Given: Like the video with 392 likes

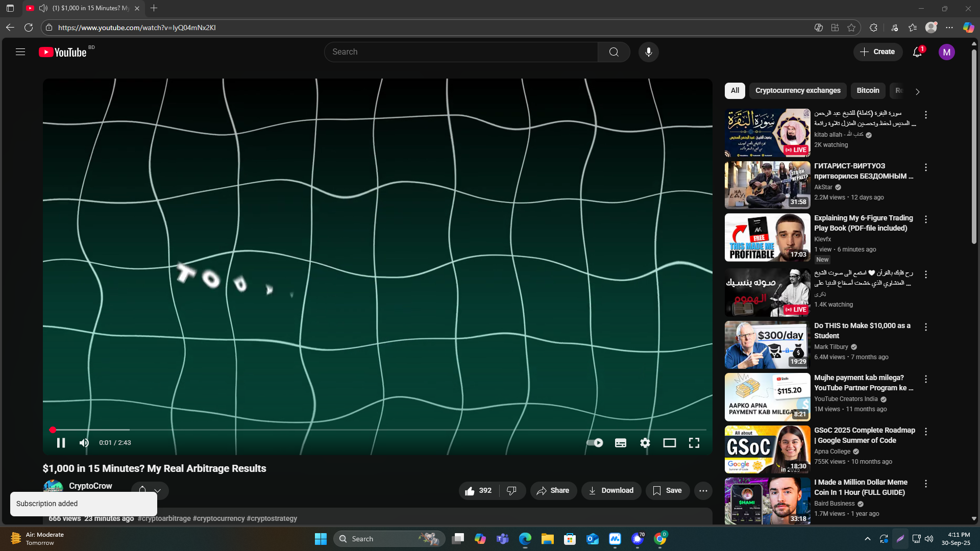Looking at the screenshot, I should 478,490.
